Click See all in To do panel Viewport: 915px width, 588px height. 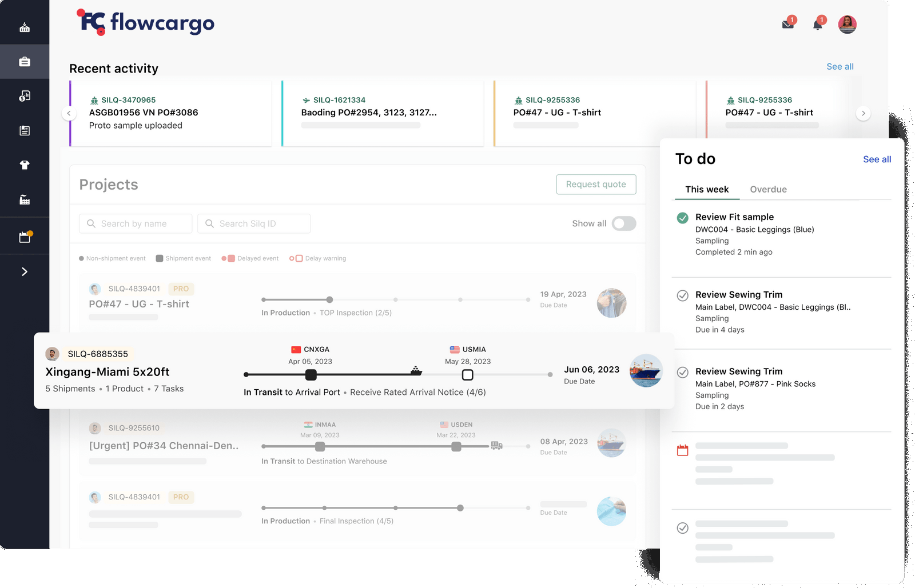[877, 159]
